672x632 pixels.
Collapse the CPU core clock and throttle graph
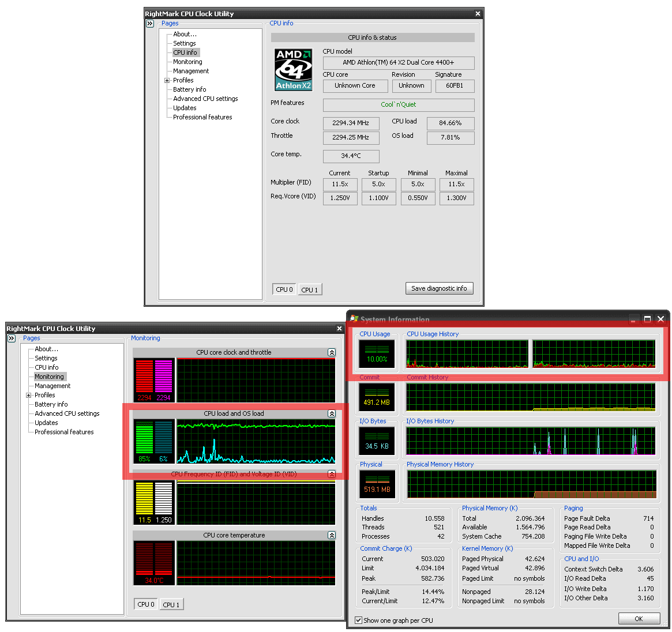pos(332,352)
